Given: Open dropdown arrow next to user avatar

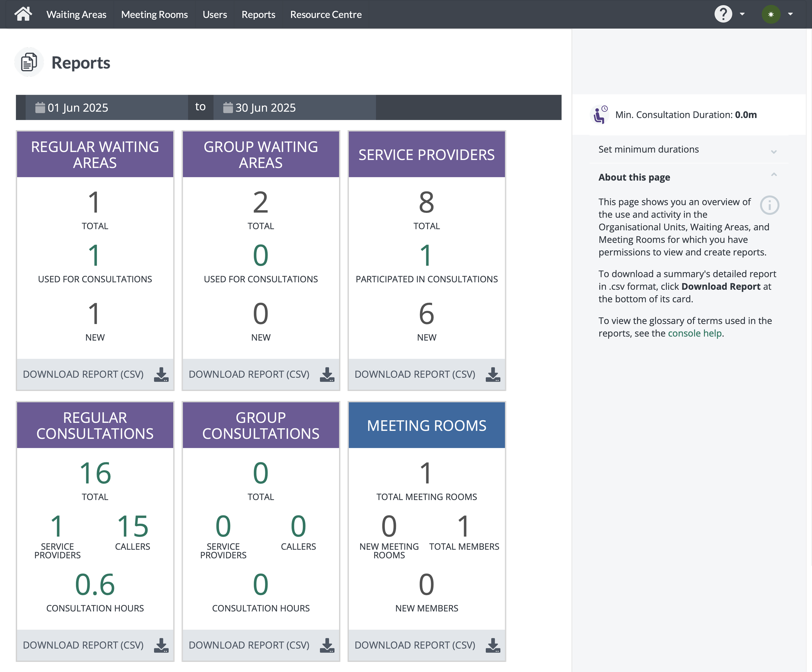Looking at the screenshot, I should 790,14.
